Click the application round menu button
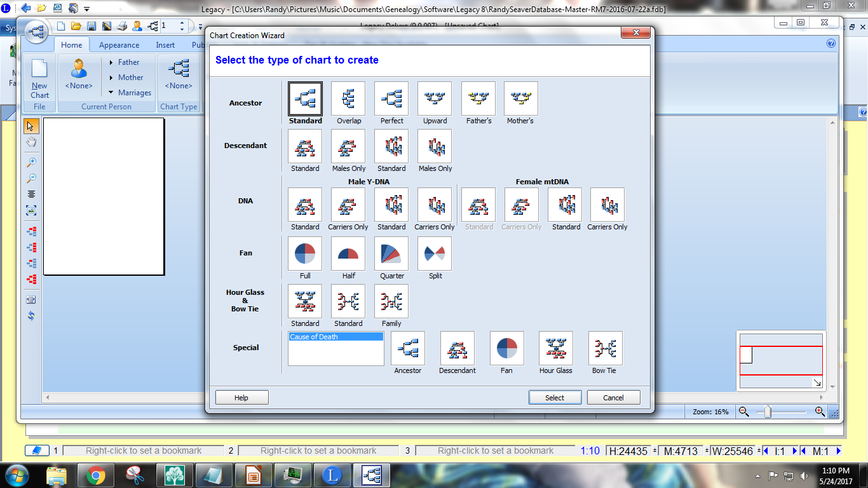 [37, 31]
